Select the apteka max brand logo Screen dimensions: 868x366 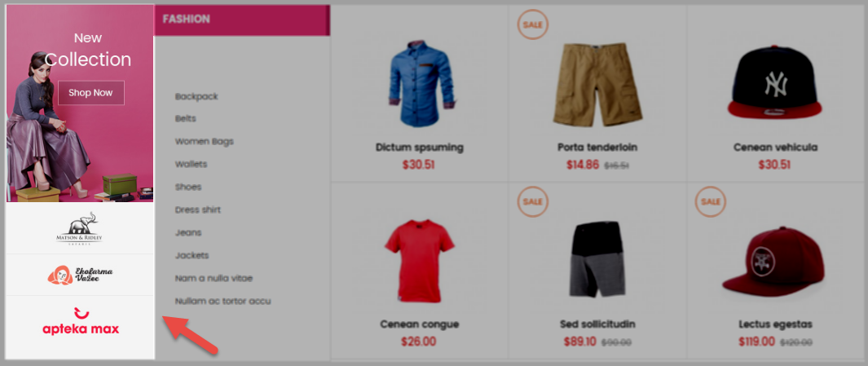coord(81,321)
